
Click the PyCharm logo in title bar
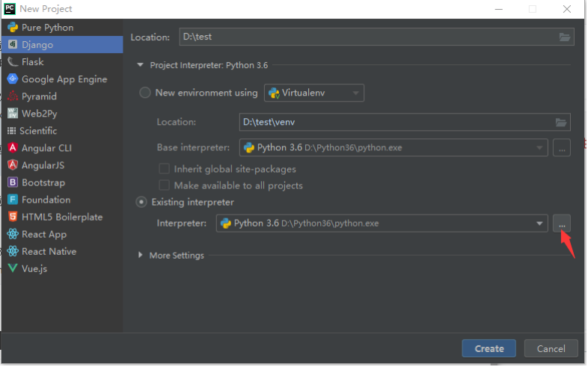pyautogui.click(x=10, y=9)
